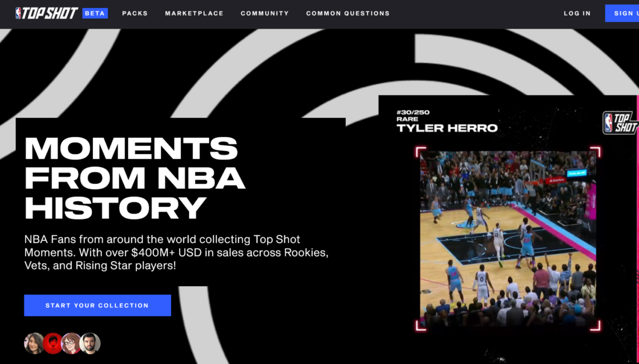
Task: Click the BETA badge
Action: [x=95, y=14]
